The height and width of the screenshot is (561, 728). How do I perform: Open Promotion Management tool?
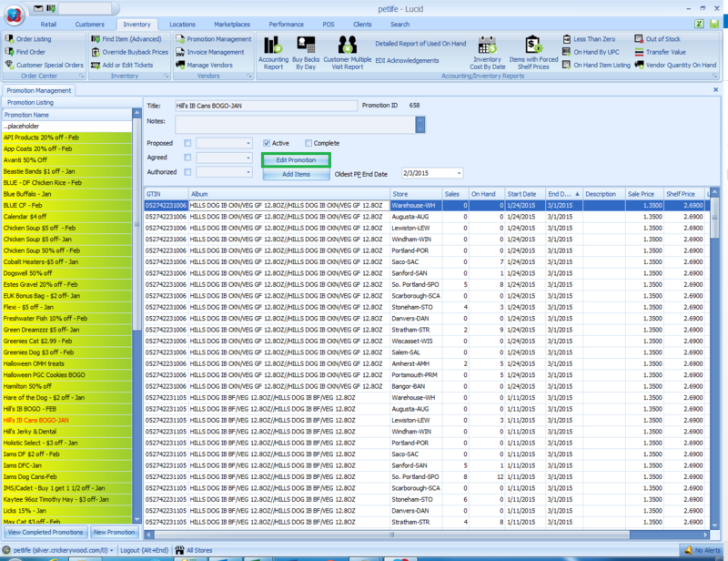pos(214,39)
